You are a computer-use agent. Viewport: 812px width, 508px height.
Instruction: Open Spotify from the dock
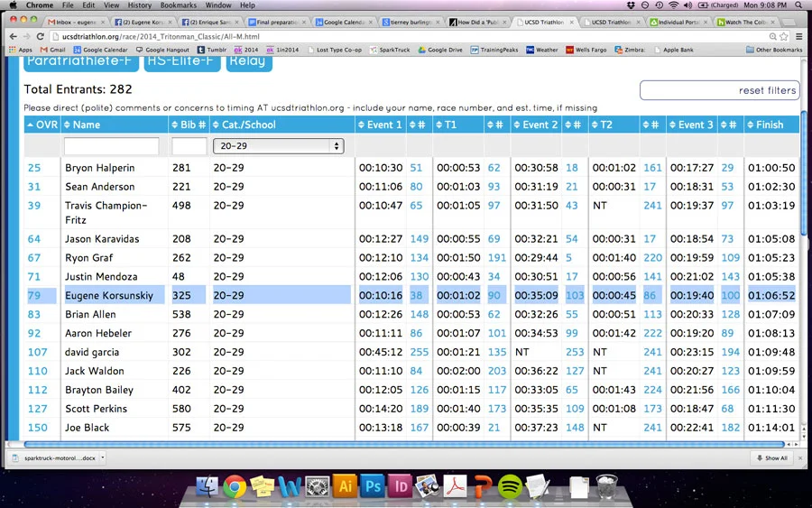click(510, 486)
